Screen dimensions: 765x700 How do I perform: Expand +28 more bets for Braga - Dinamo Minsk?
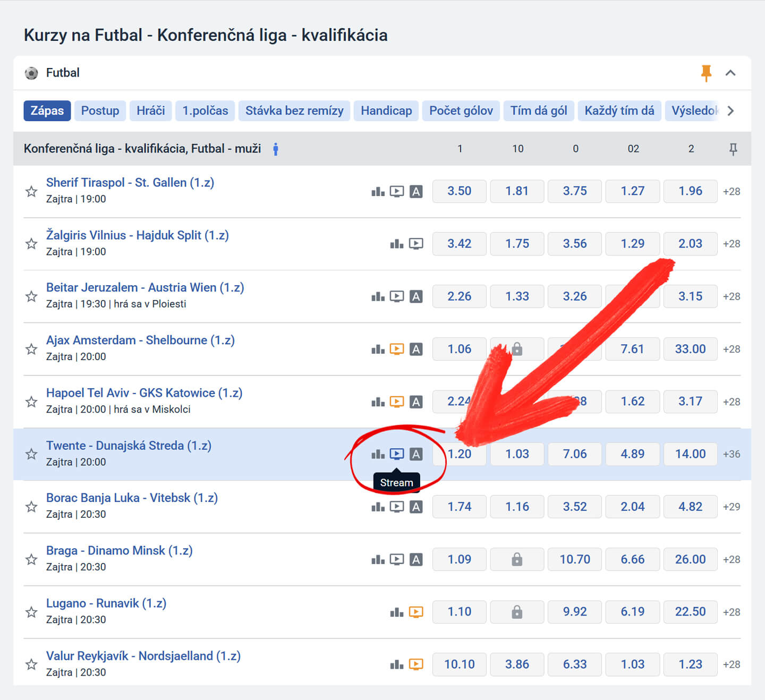(x=732, y=559)
